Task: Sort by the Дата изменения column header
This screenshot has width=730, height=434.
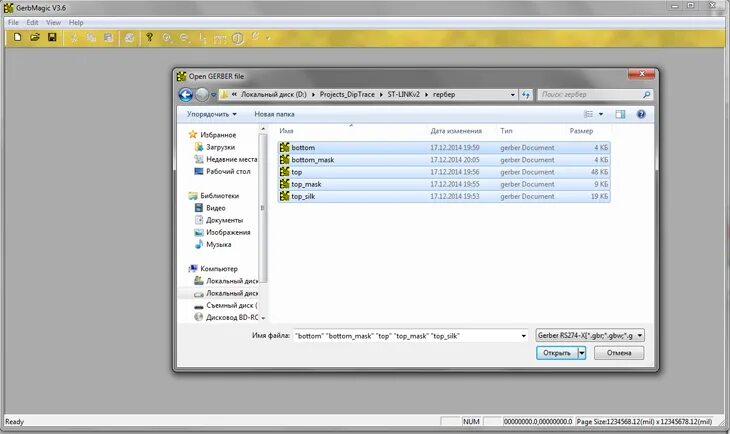Action: [456, 131]
